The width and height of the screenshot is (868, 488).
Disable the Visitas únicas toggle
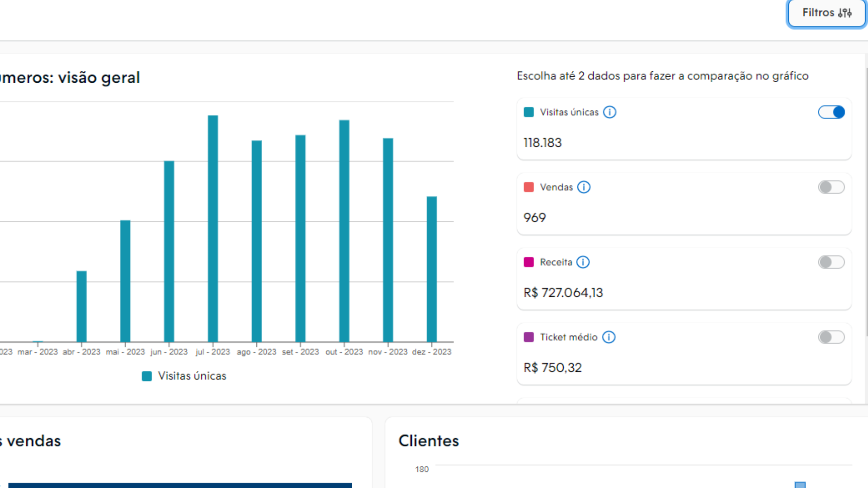(x=831, y=112)
